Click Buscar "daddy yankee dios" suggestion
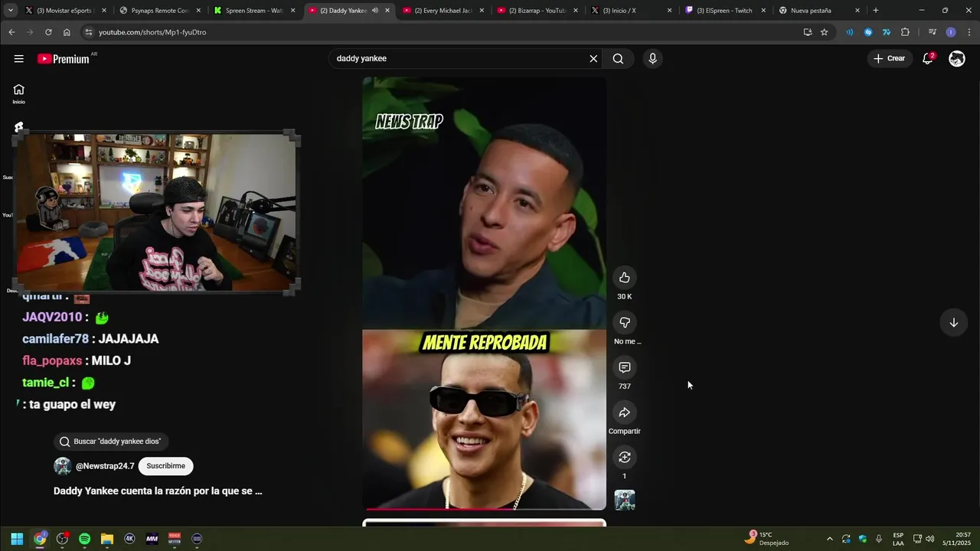This screenshot has width=980, height=551. (111, 442)
